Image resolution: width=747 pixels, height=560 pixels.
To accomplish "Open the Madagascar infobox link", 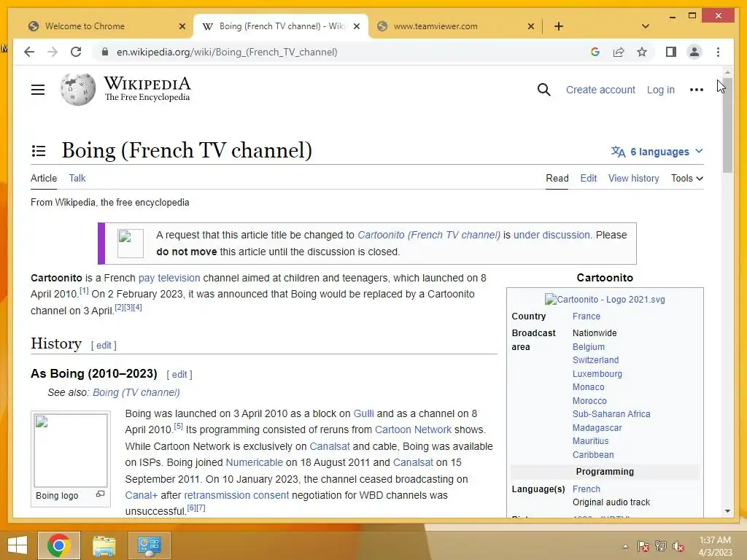I will 597,427.
